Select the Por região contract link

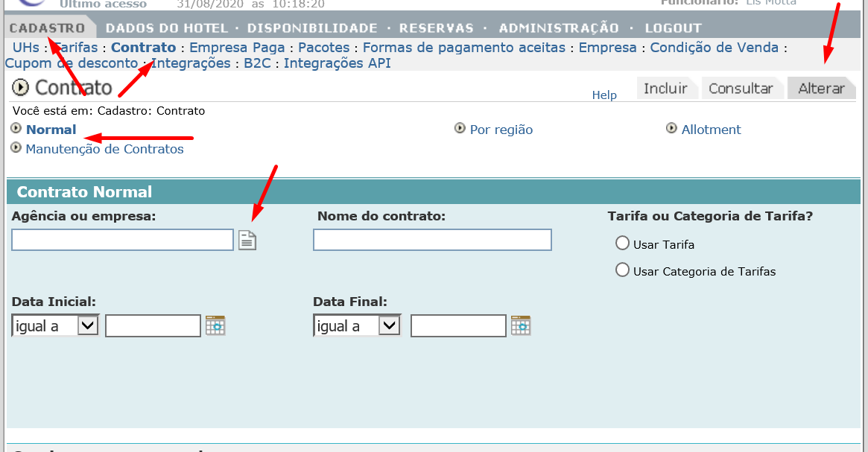[501, 130]
